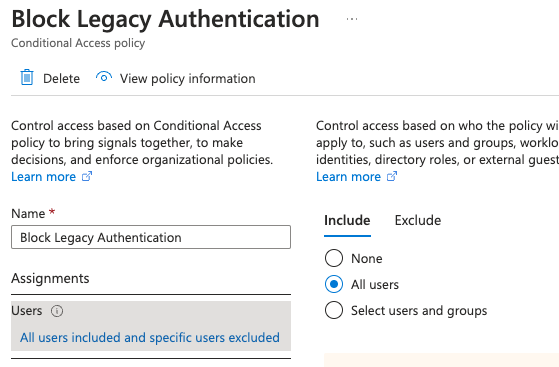Viewport: 559px width, 367px height.
Task: Open View policy information
Action: (188, 78)
